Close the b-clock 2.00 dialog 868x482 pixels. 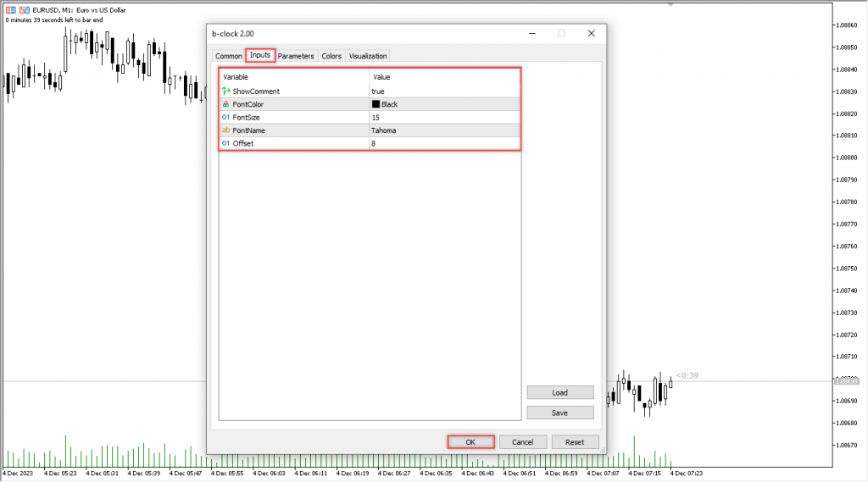tap(591, 33)
